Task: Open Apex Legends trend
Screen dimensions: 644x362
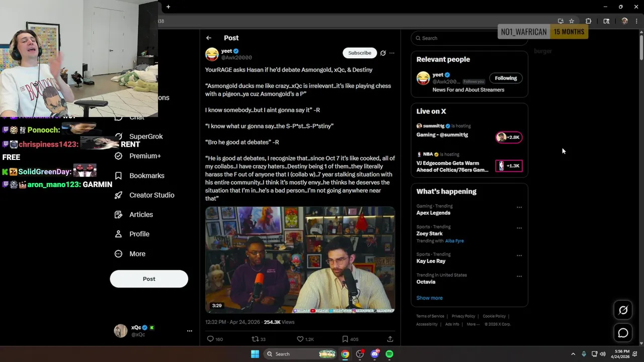Action: pyautogui.click(x=433, y=213)
